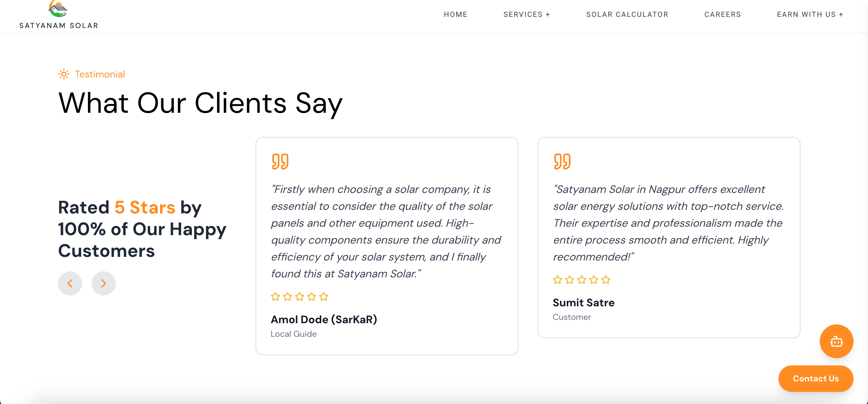Click the first star in Amol Dode's rating
The image size is (868, 404).
[275, 296]
